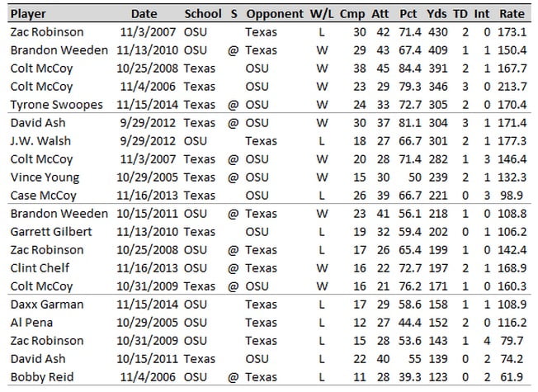The image size is (538, 392).
Task: Select the Case McCoy player cell
Action: coord(43,196)
